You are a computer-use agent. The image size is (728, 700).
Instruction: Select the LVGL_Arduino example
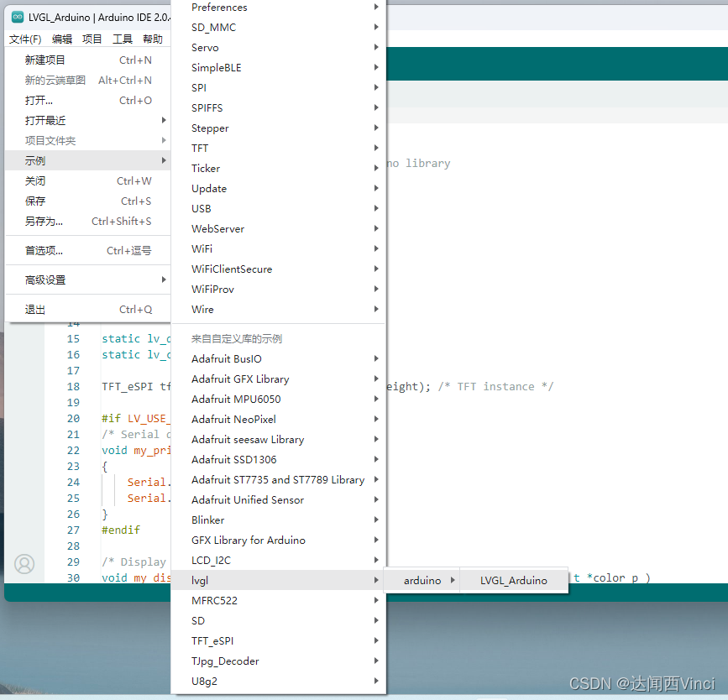513,580
